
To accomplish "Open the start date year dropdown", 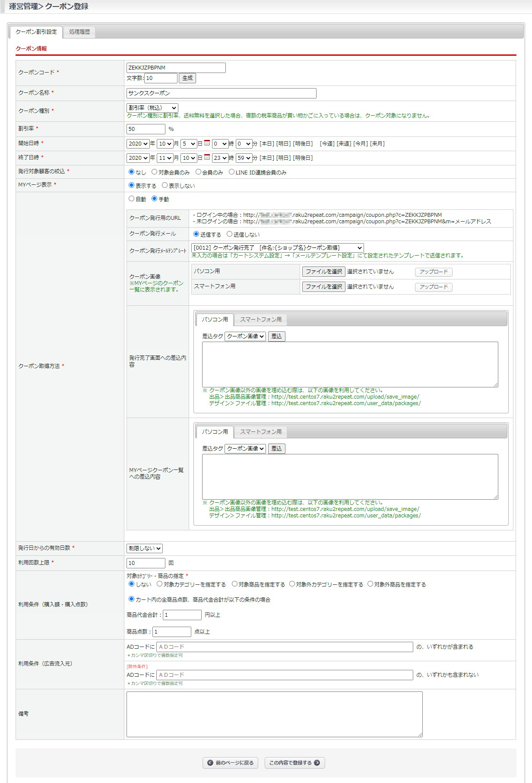I will coord(138,144).
